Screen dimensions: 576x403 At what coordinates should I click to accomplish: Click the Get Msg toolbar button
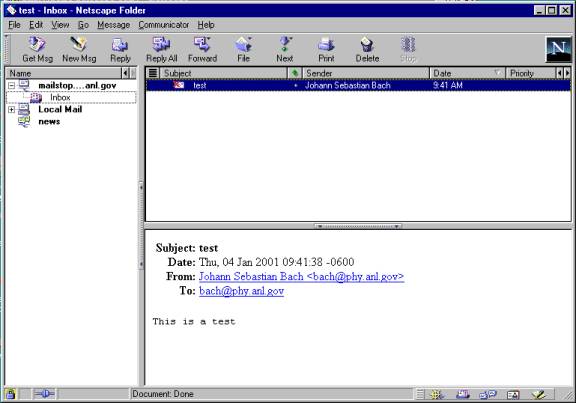[x=37, y=50]
